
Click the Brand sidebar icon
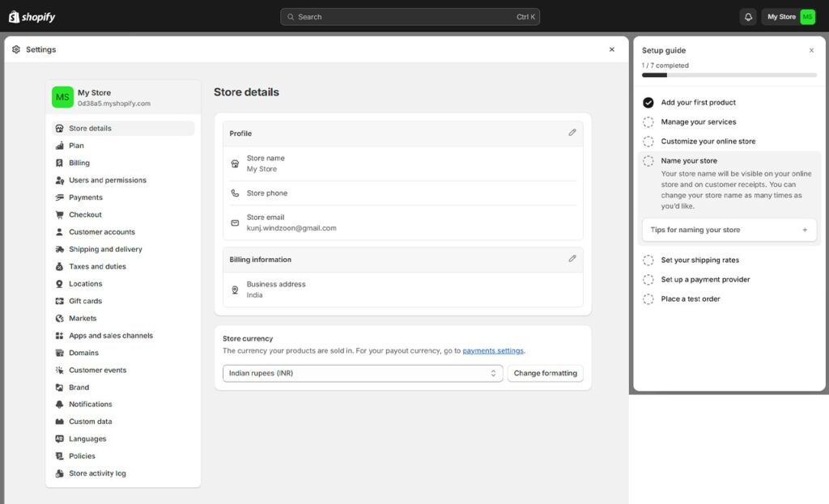point(59,388)
